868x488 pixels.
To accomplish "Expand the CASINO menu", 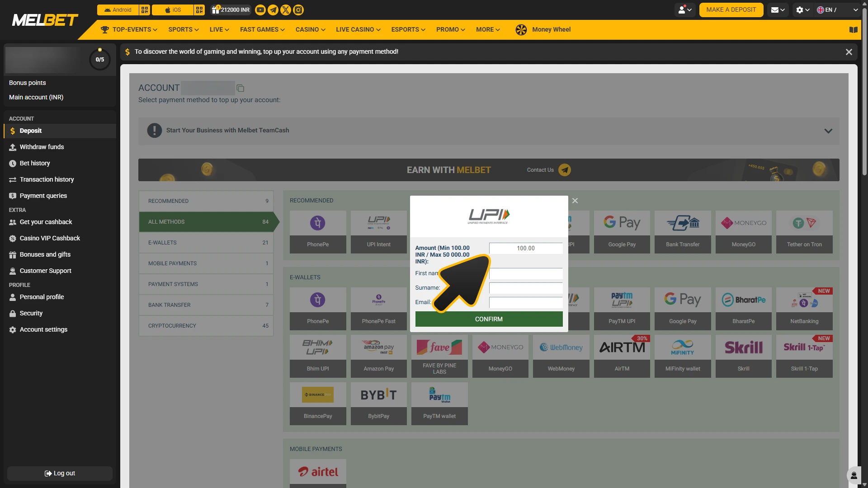I will [310, 30].
